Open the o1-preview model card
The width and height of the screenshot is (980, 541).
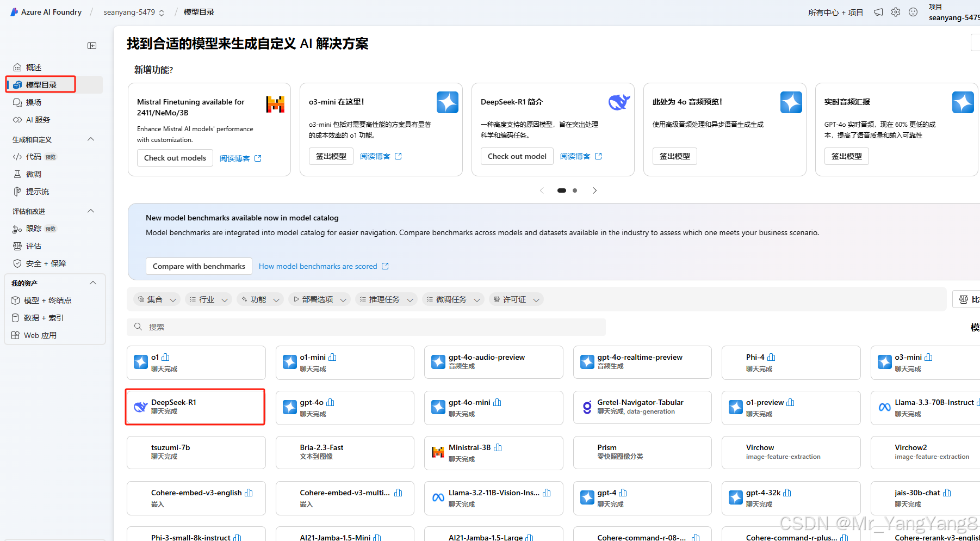(791, 408)
